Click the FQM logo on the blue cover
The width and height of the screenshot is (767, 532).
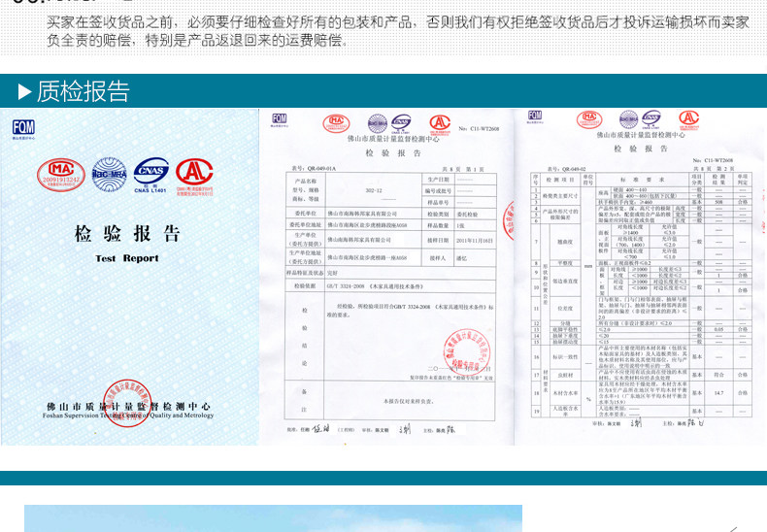(23, 129)
